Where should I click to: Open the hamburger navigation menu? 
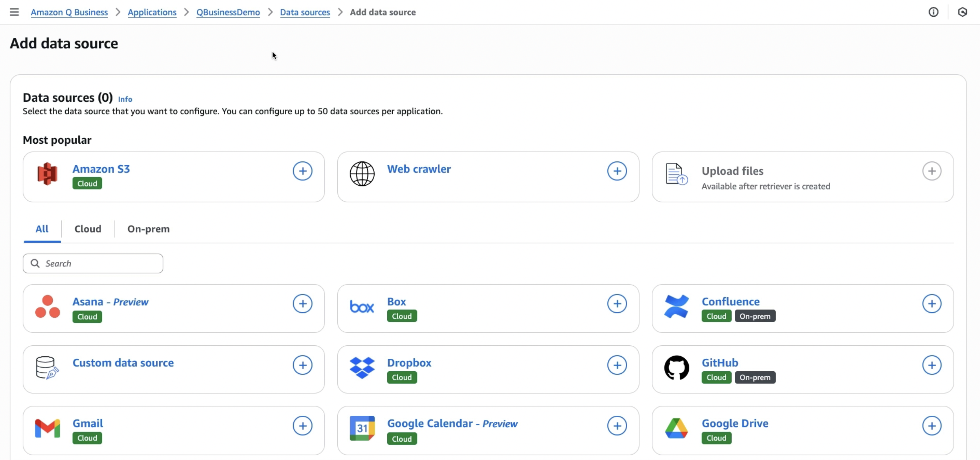[14, 12]
